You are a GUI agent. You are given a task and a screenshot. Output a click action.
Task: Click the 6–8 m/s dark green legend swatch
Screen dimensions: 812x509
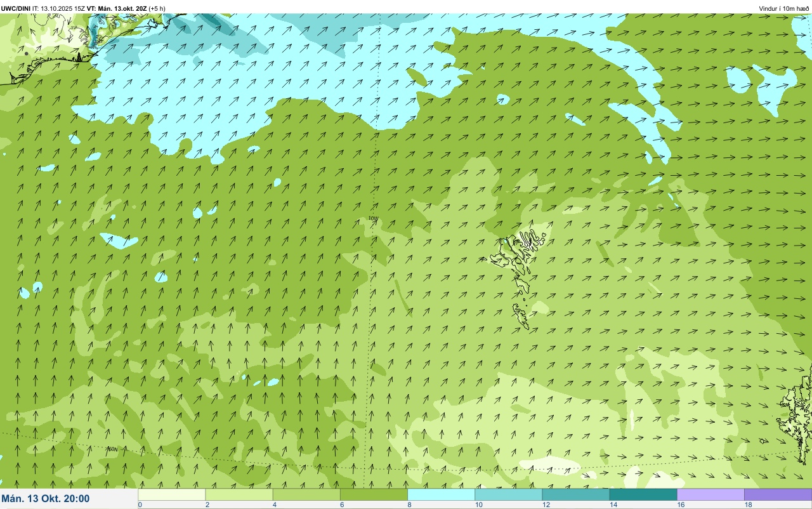click(x=374, y=494)
